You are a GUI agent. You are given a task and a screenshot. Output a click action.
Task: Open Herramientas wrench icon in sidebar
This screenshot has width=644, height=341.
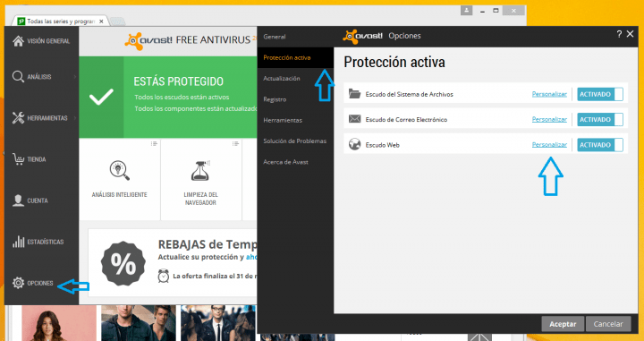click(x=18, y=118)
